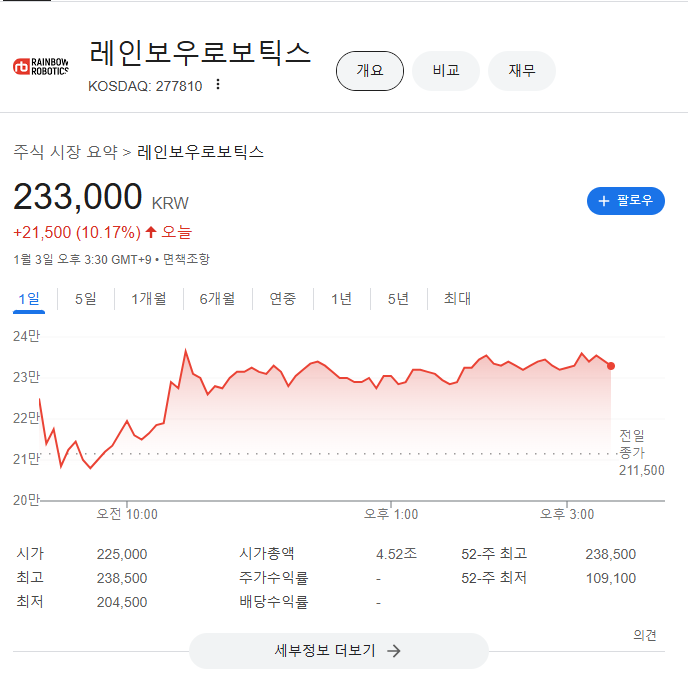Click the 오후 3:00 axis label

[x=567, y=514]
